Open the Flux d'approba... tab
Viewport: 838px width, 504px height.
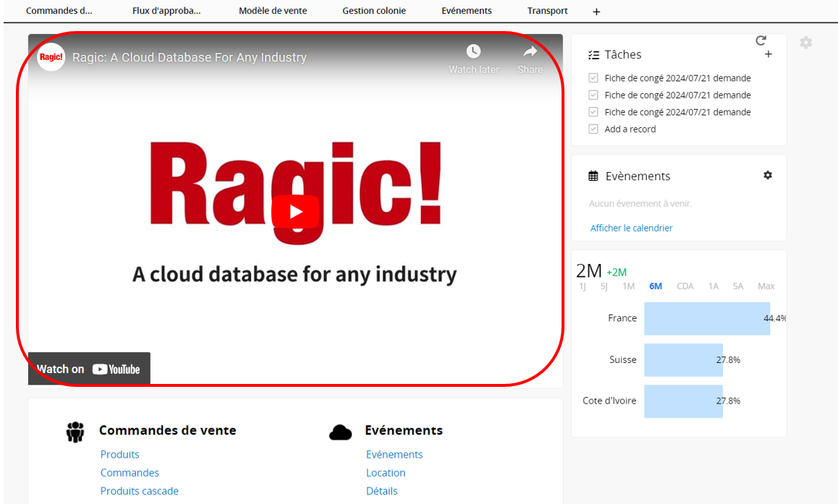166,11
